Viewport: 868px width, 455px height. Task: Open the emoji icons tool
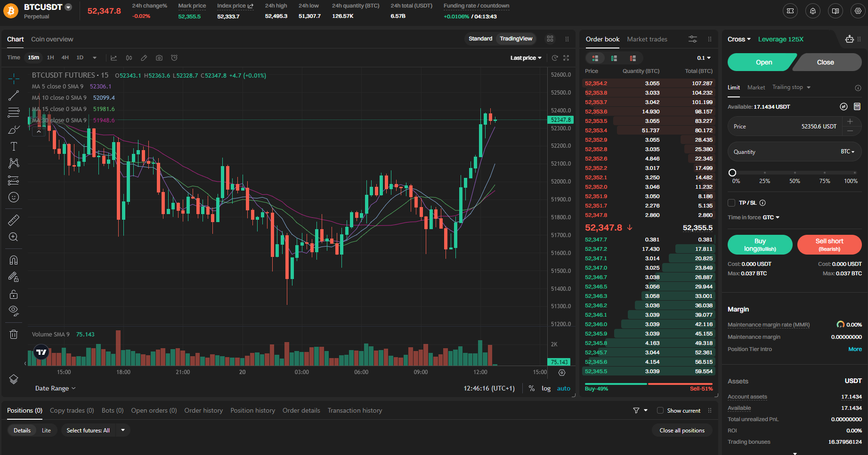[x=14, y=197]
